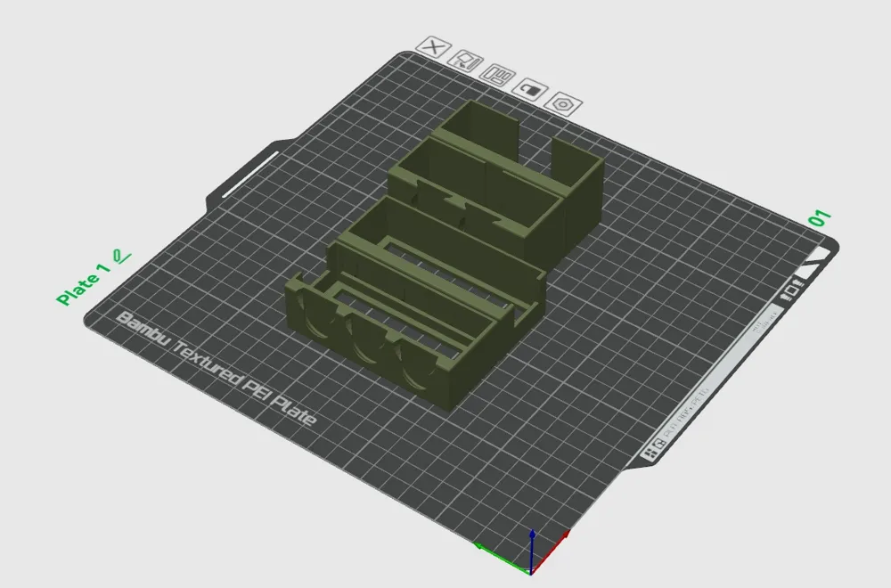
Task: Click the edit pencil beside Plate 1
Action: point(121,257)
